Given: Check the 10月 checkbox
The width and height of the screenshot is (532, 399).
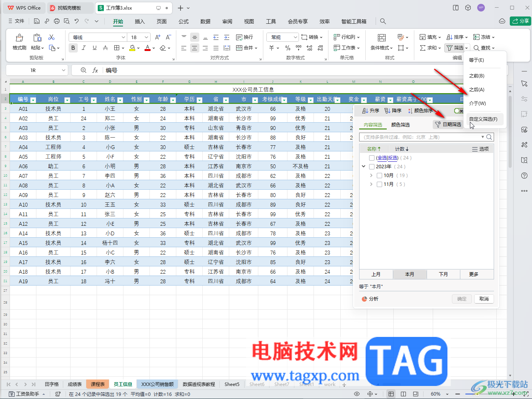Looking at the screenshot, I should click(x=379, y=176).
